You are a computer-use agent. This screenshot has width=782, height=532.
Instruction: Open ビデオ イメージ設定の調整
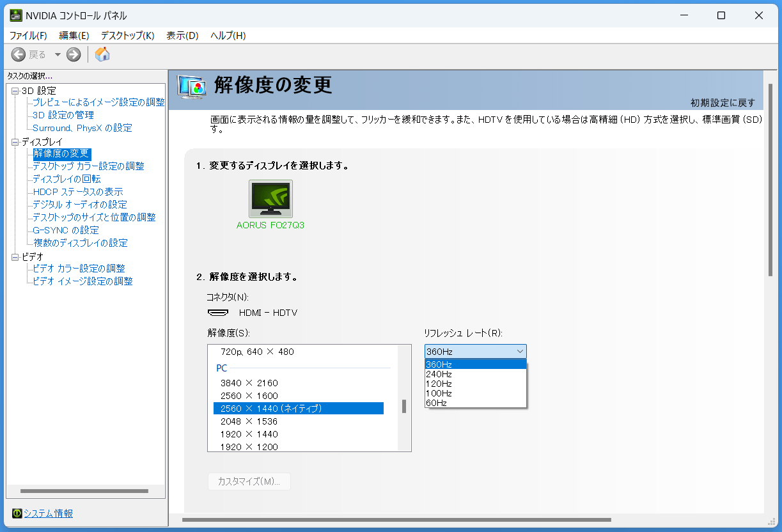(82, 281)
